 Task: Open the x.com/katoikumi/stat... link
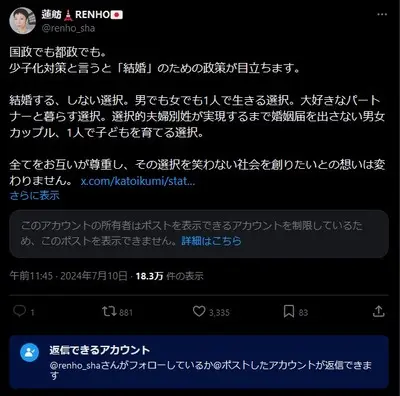click(138, 181)
